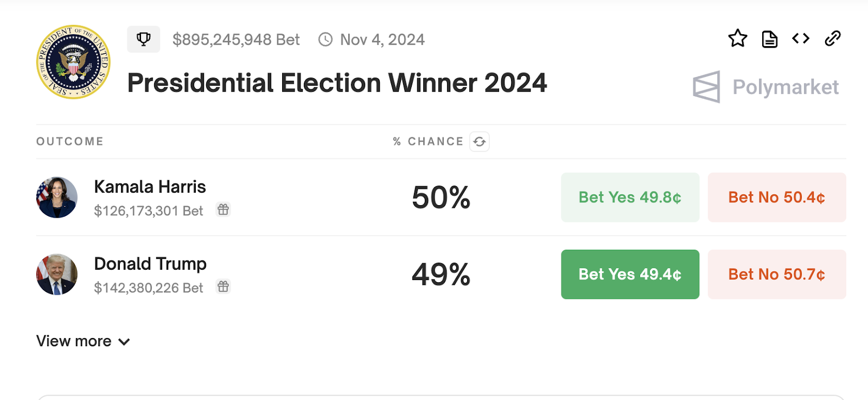Click the star favorite icon

[x=738, y=39]
